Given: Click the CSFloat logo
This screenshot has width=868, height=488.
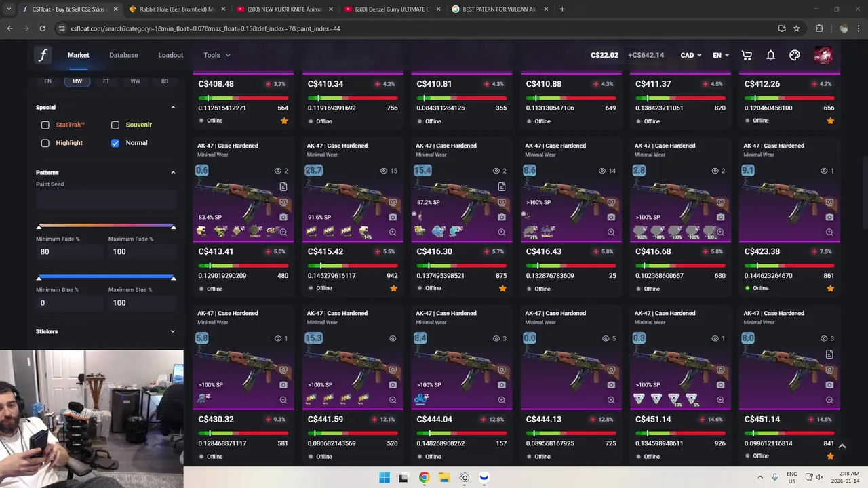Looking at the screenshot, I should point(43,55).
